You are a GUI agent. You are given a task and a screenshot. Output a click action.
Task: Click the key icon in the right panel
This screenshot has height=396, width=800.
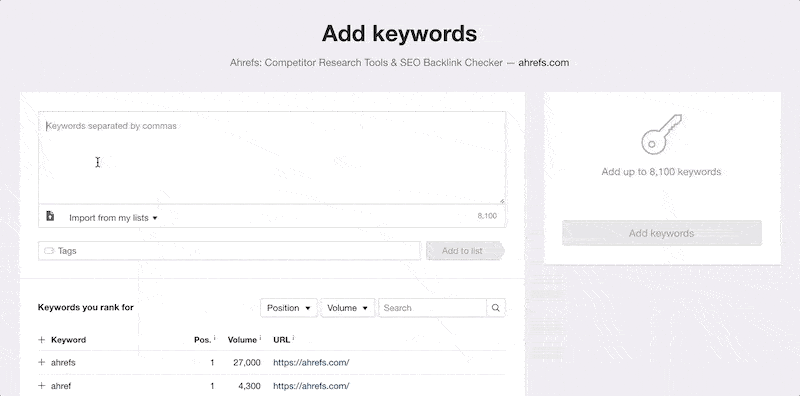tap(661, 134)
